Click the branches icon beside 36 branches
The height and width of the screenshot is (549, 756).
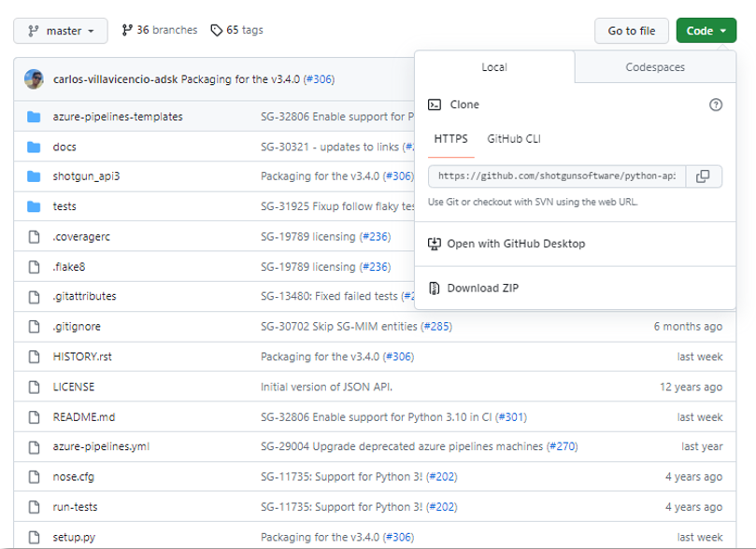point(127,31)
